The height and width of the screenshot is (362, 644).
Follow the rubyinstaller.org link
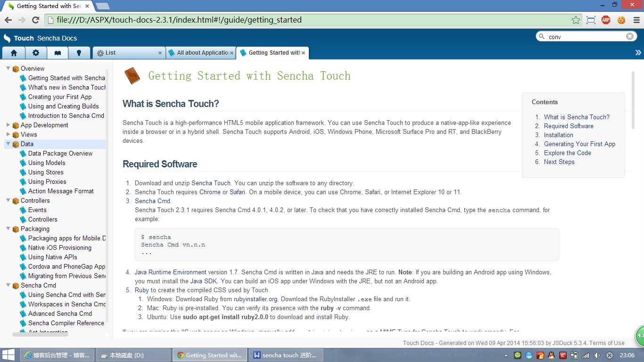(256, 299)
